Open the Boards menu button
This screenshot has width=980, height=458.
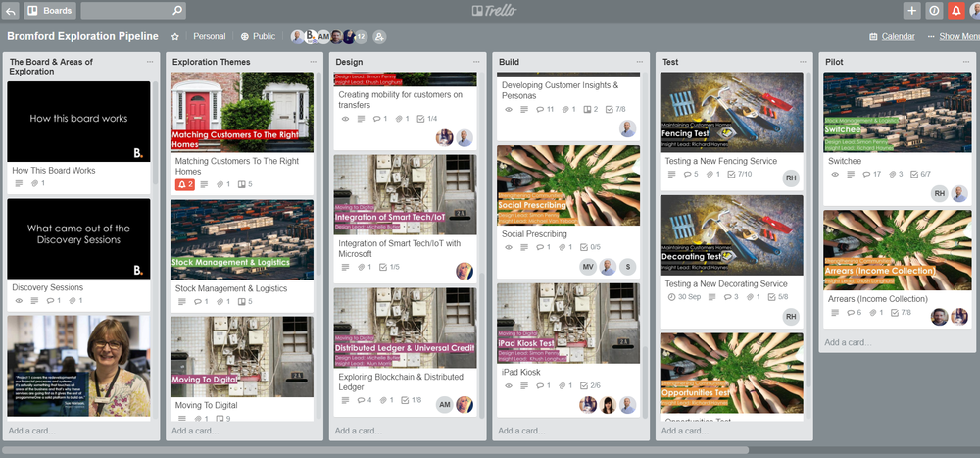[50, 10]
